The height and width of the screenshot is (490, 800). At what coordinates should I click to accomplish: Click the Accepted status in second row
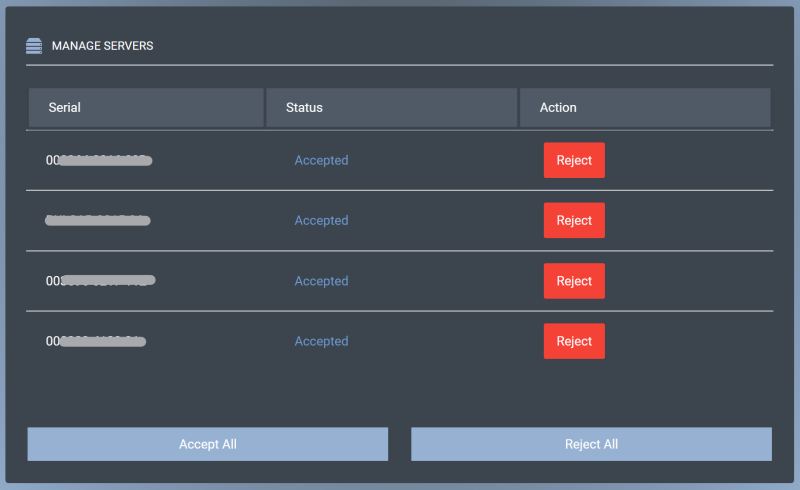click(321, 220)
